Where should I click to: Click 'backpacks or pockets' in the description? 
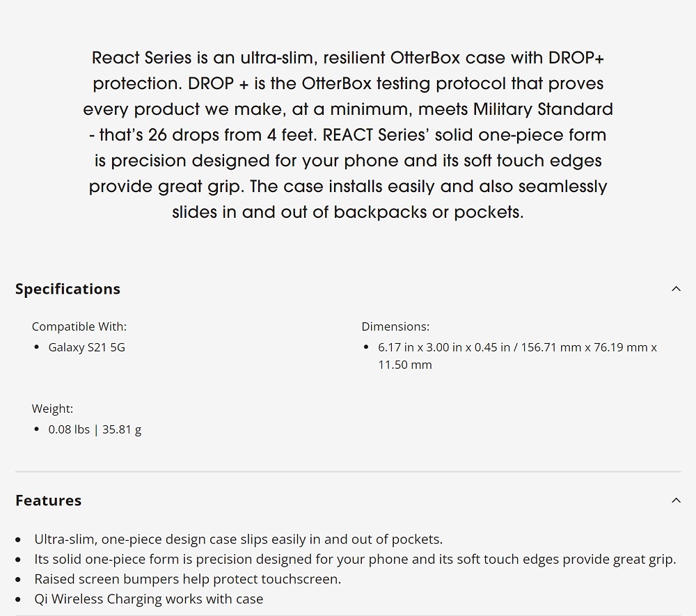pyautogui.click(x=428, y=212)
